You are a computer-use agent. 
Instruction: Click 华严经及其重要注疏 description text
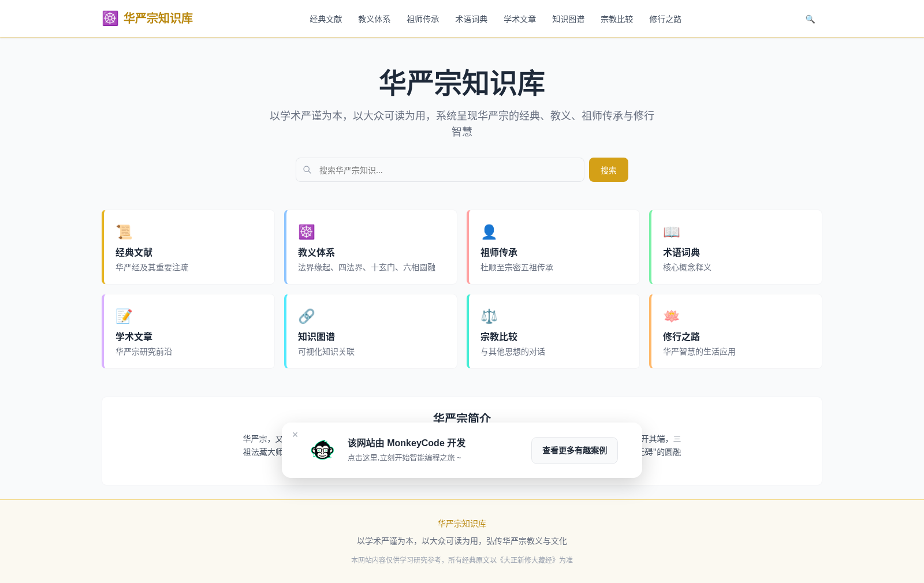click(x=152, y=267)
